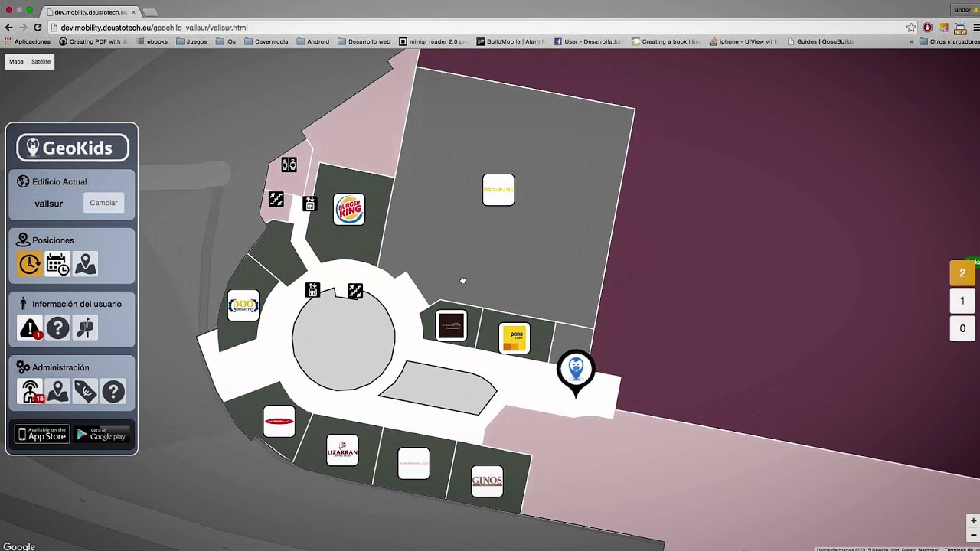Bookmark this page with the star icon

[x=911, y=28]
